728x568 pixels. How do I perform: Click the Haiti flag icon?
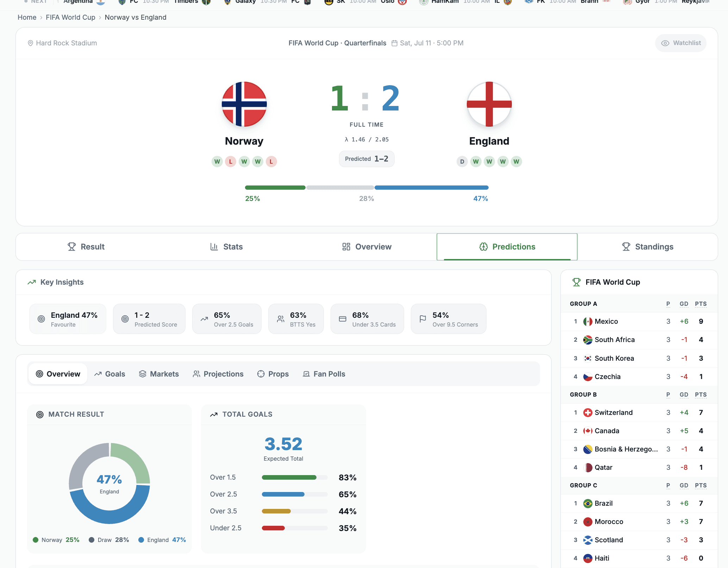pos(588,558)
